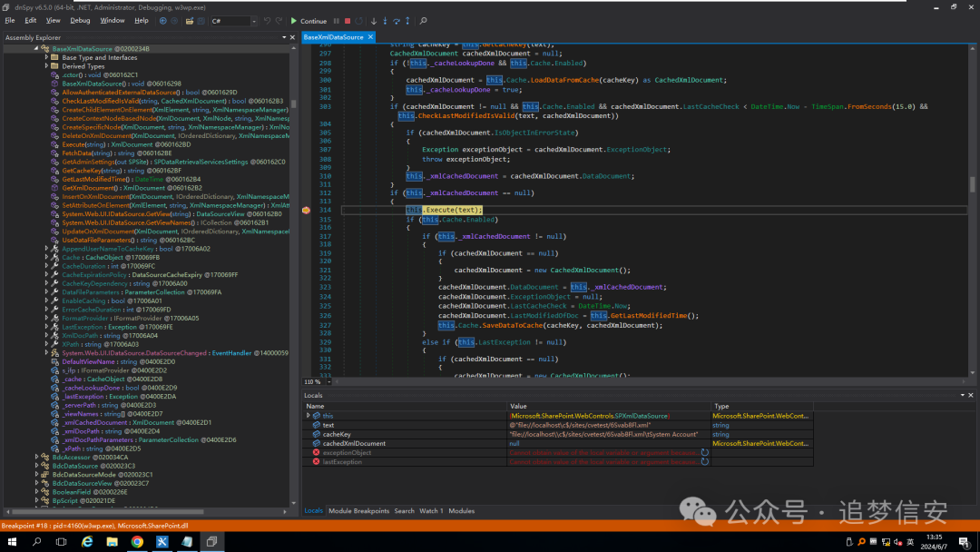The height and width of the screenshot is (552, 980).
Task: Open the Help menu
Action: click(x=142, y=21)
